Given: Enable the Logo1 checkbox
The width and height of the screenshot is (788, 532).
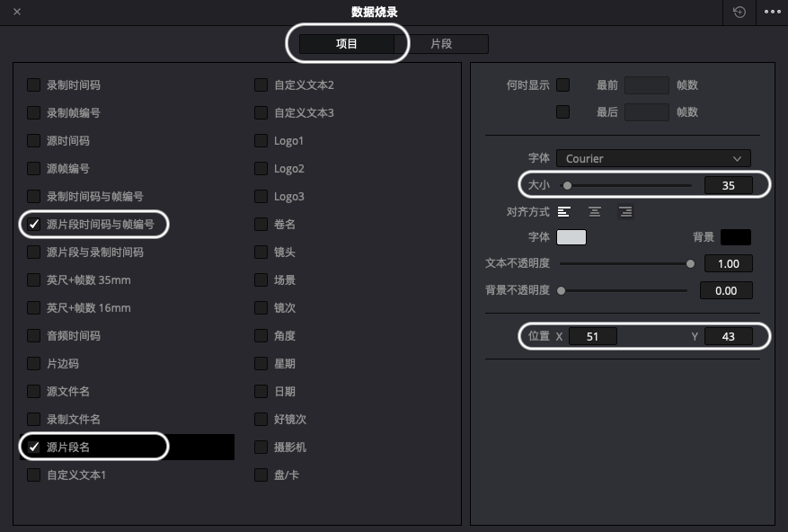Looking at the screenshot, I should 261,140.
